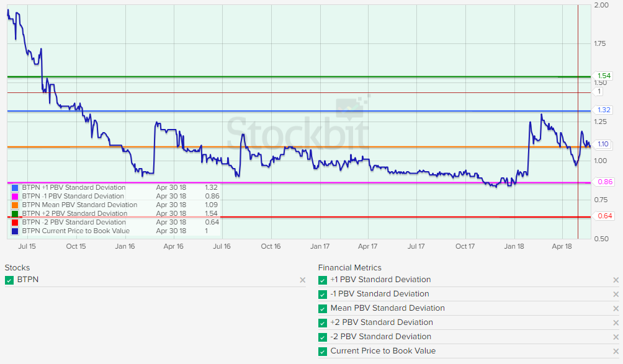The width and height of the screenshot is (623, 364).
Task: Click legend text BTPN -2 PBV Standard Deviation
Action: click(74, 222)
